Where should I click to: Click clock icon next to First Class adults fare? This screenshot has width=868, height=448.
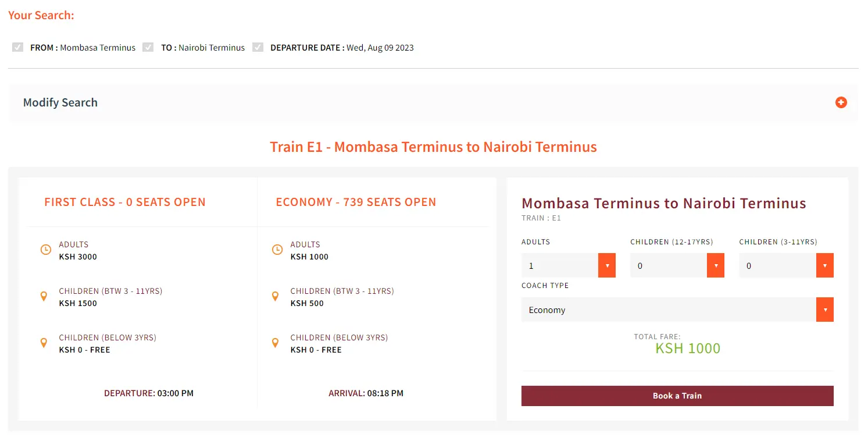[45, 250]
